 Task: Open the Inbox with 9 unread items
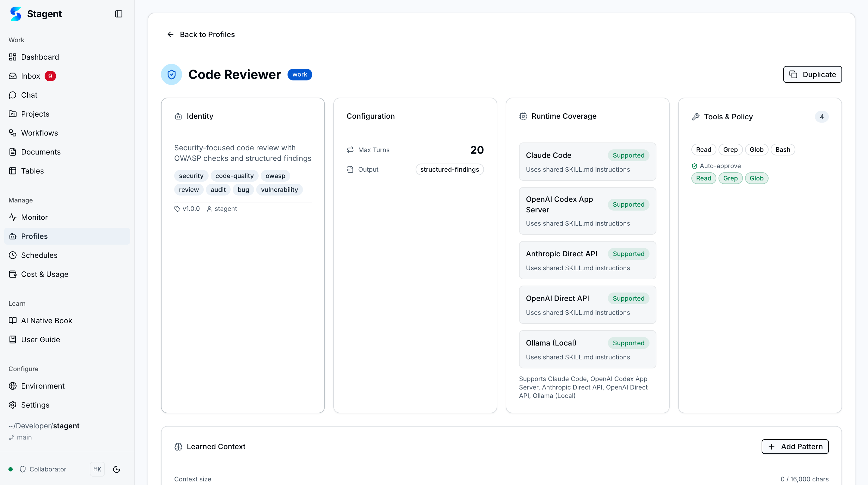tap(30, 76)
